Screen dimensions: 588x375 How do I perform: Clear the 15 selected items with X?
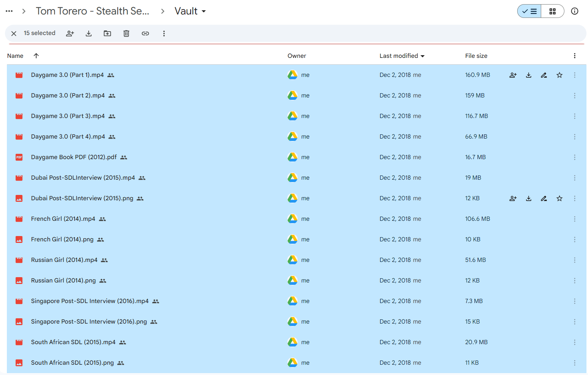click(x=14, y=34)
